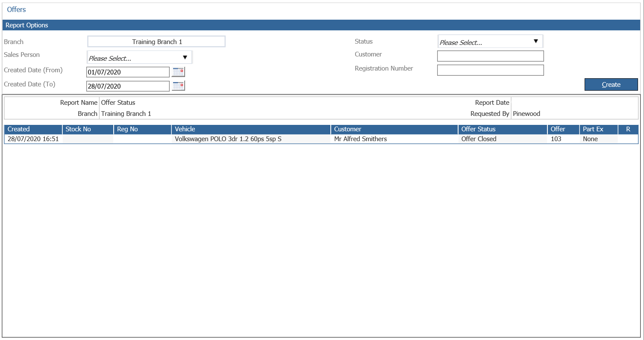Open the Status dropdown
This screenshot has width=644, height=340.
(x=490, y=41)
